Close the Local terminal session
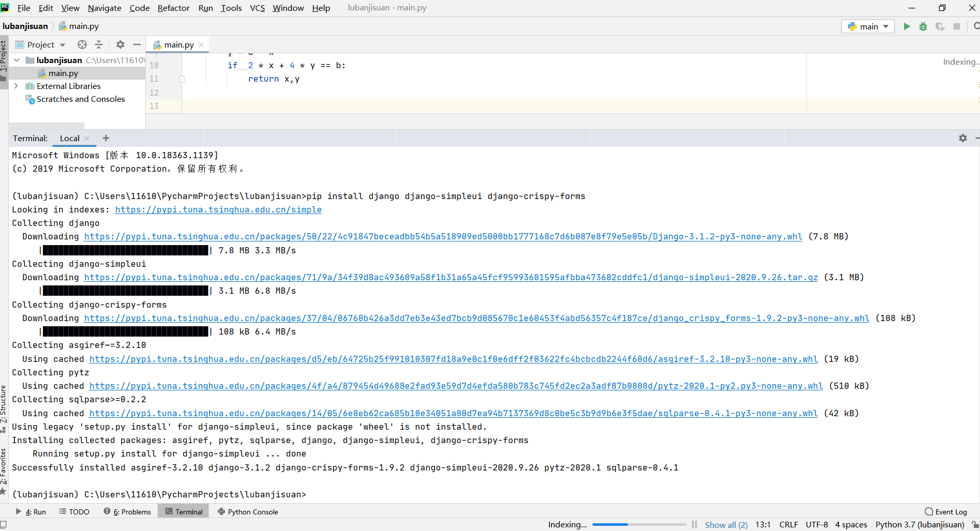The height and width of the screenshot is (531, 980). (87, 138)
